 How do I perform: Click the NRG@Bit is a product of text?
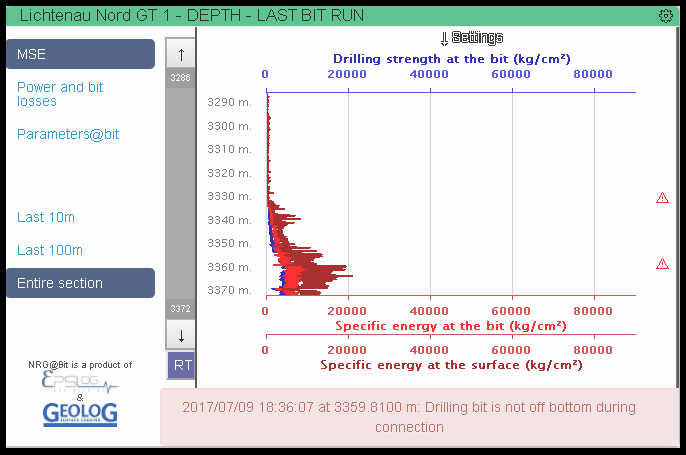80,365
